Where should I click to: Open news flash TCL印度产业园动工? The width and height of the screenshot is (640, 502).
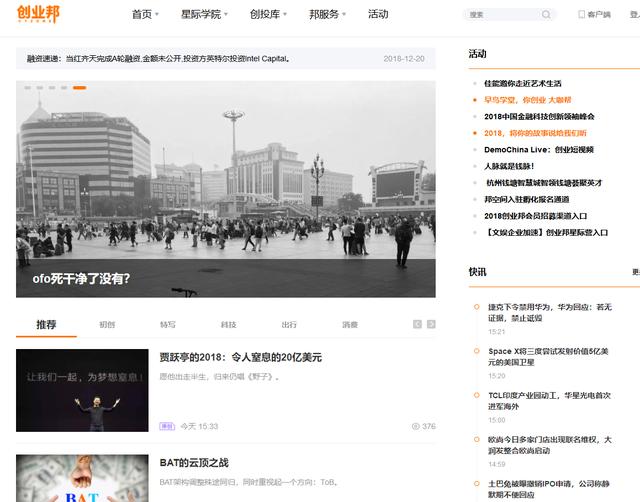(x=549, y=401)
